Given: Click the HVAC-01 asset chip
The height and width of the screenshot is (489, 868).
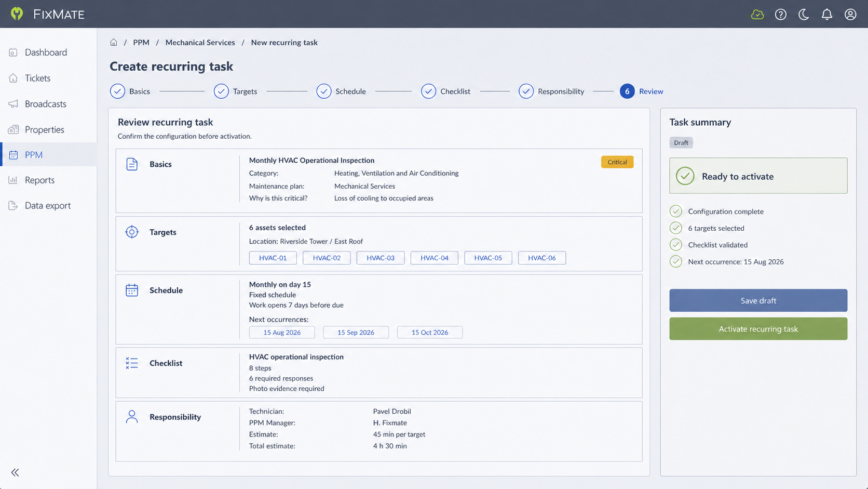Looking at the screenshot, I should point(273,258).
